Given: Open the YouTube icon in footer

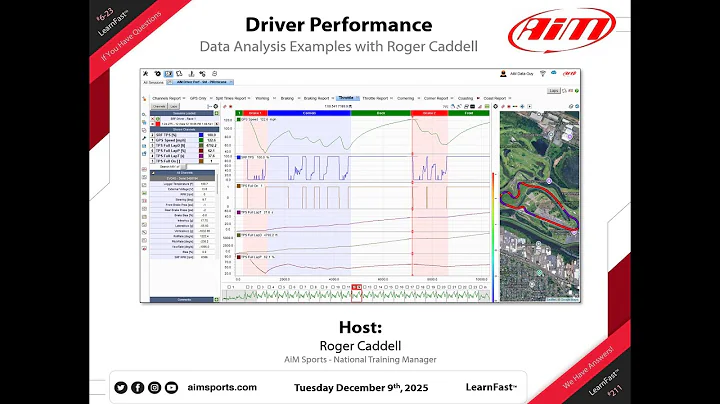Looking at the screenshot, I should tap(171, 387).
